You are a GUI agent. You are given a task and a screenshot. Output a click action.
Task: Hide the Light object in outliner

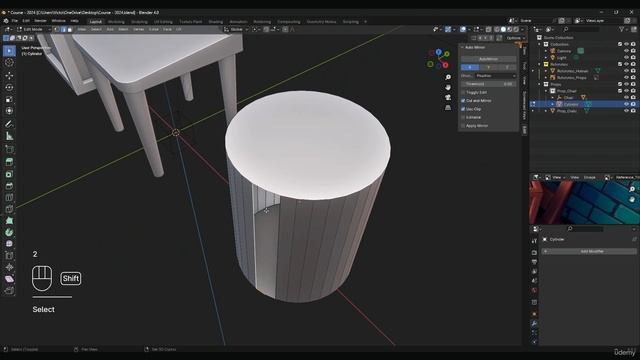626,58
